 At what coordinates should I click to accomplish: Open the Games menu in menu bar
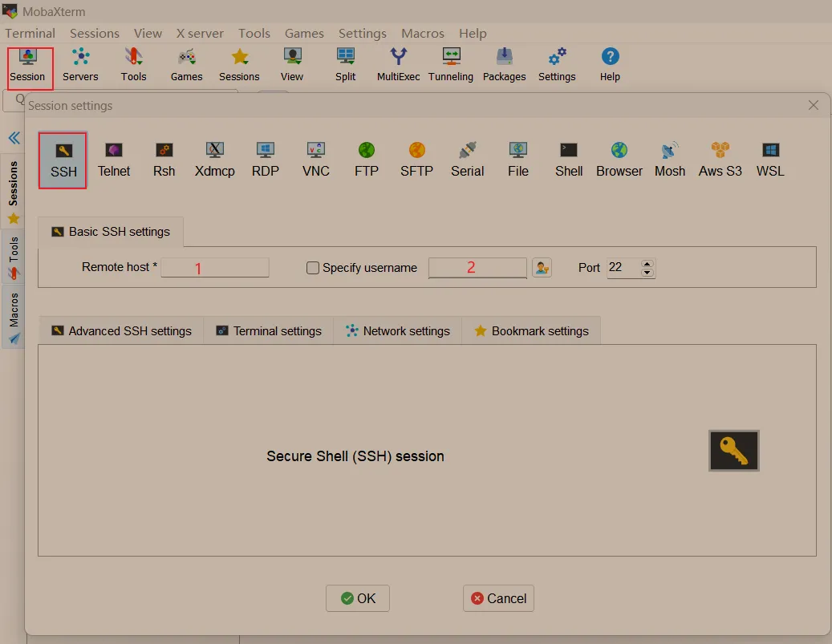[304, 34]
